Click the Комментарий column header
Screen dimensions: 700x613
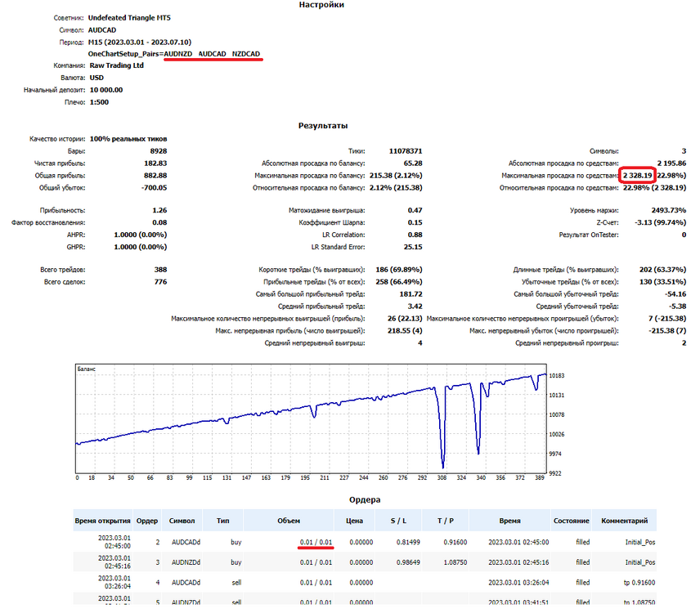[624, 521]
